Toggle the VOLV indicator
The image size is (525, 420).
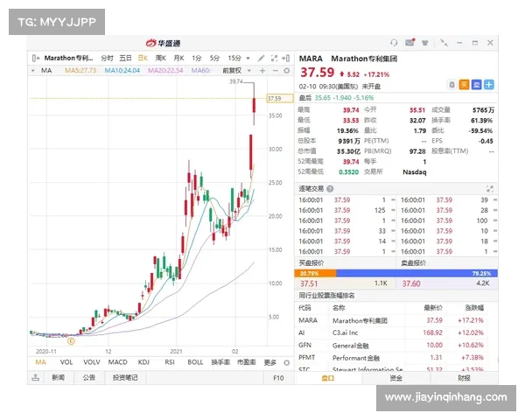pos(92,362)
